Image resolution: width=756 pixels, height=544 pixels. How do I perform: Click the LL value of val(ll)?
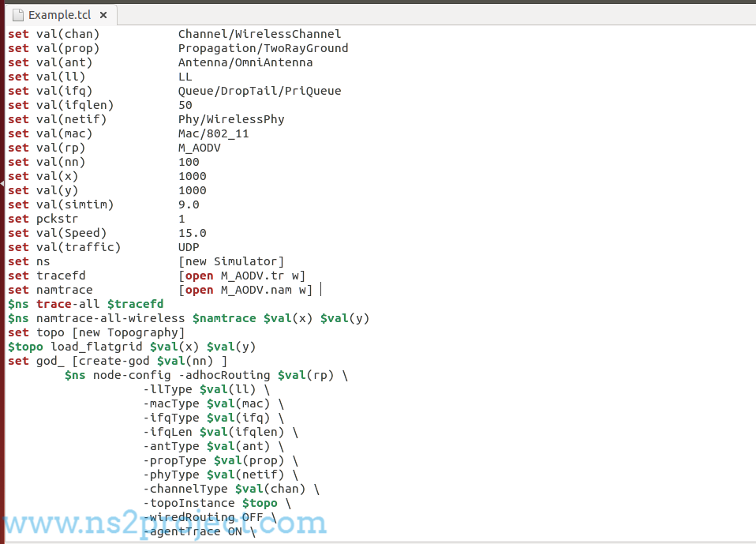(185, 77)
